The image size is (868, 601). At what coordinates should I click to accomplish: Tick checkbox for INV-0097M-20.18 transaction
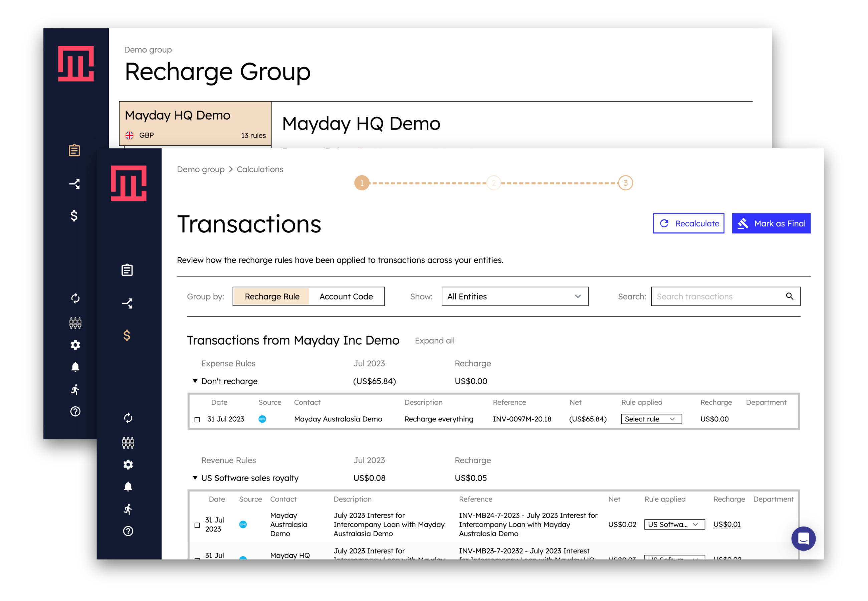197,419
